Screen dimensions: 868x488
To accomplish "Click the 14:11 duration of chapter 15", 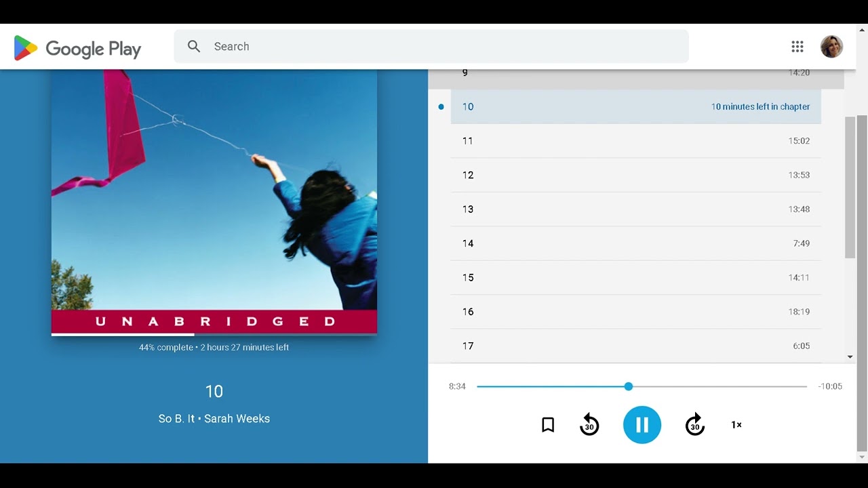I will tap(799, 277).
